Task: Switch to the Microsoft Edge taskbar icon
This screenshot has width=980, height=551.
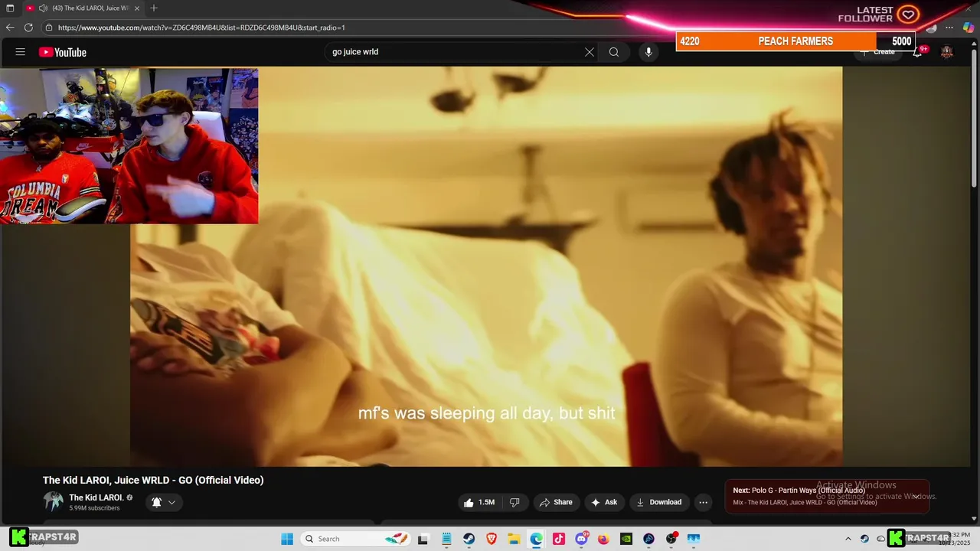Action: [x=536, y=539]
